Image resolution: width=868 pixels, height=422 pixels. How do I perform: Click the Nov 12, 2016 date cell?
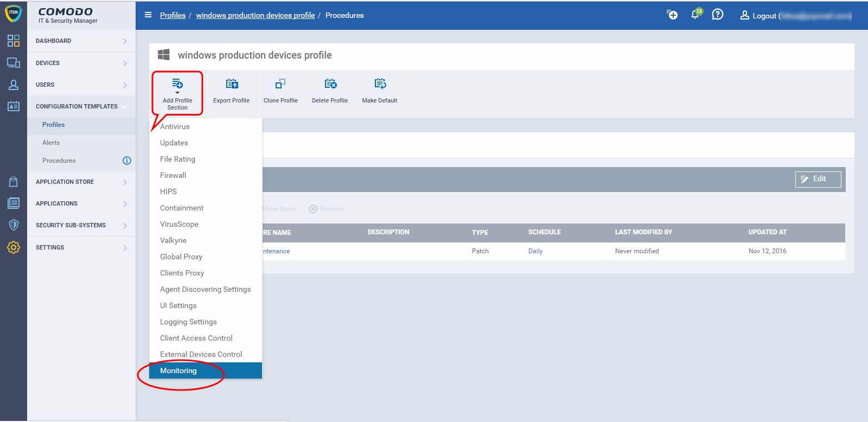coord(768,251)
